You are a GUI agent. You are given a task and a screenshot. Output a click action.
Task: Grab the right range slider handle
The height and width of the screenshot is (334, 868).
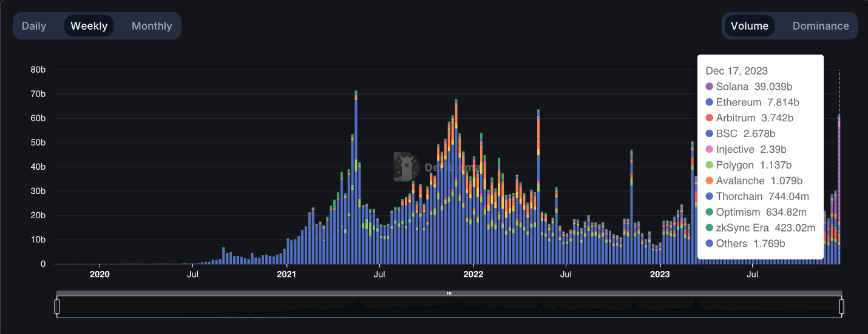pos(842,307)
